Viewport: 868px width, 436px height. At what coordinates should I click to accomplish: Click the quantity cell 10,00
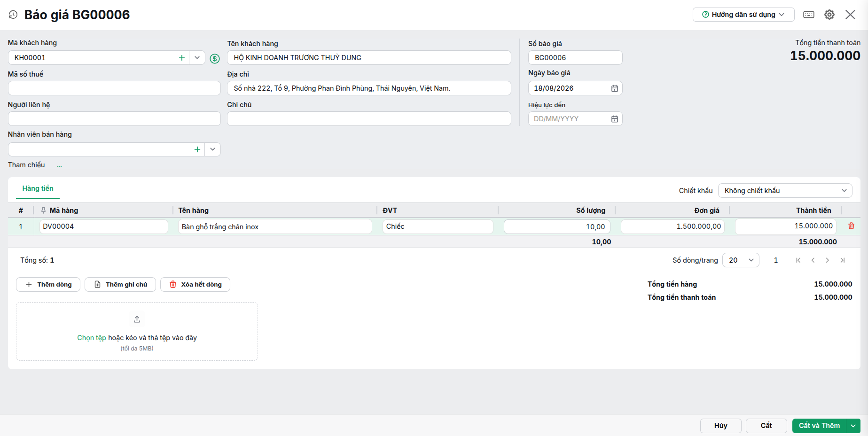557,226
